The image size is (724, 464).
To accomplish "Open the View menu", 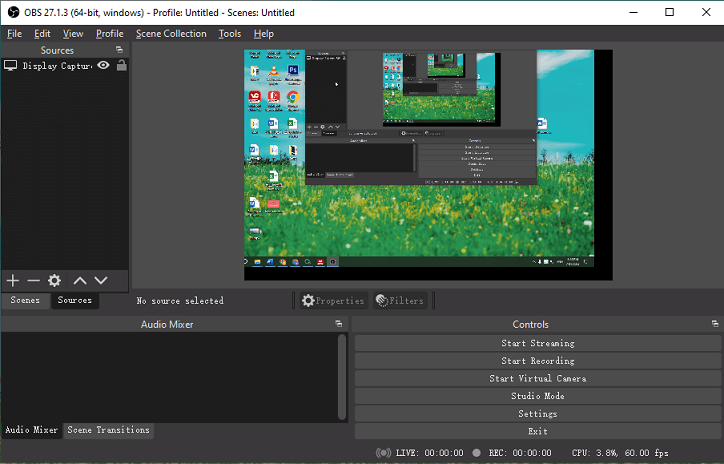I will coord(73,34).
